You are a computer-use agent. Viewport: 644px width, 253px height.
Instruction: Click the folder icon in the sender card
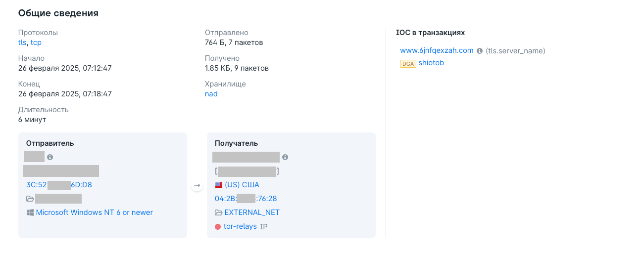[x=30, y=199]
